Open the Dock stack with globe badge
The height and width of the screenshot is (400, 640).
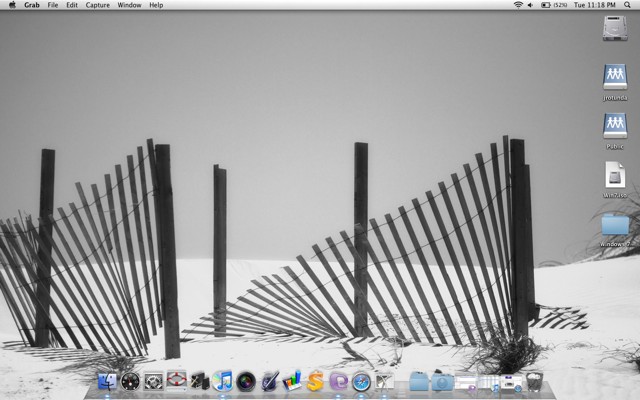click(x=511, y=383)
